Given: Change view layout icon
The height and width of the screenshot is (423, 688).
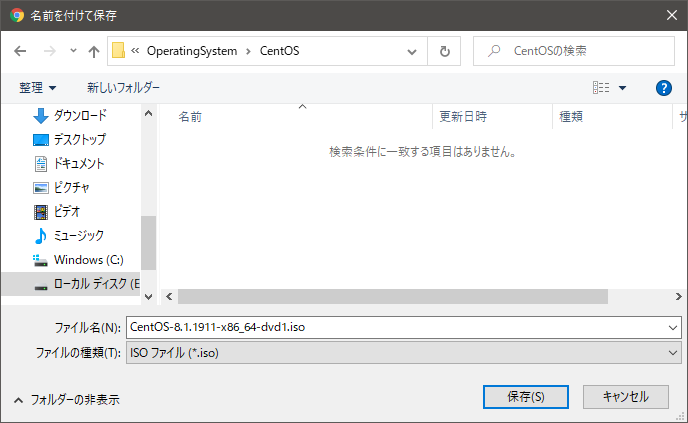Looking at the screenshot, I should [601, 88].
